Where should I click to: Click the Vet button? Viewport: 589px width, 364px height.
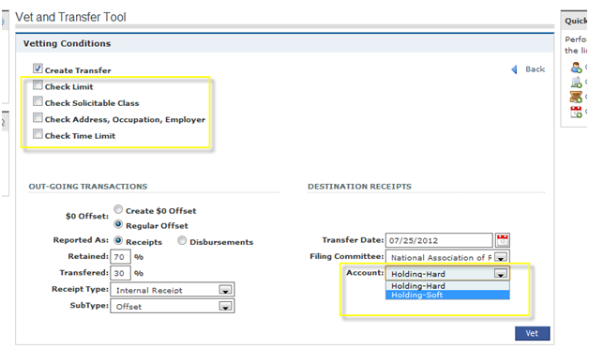tap(532, 333)
